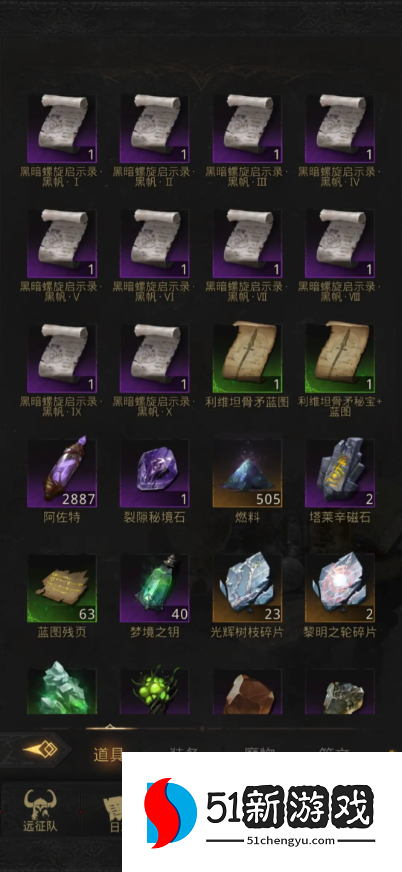Tap the 燃料 fuel pile item
This screenshot has height=872, width=402.
click(x=247, y=472)
